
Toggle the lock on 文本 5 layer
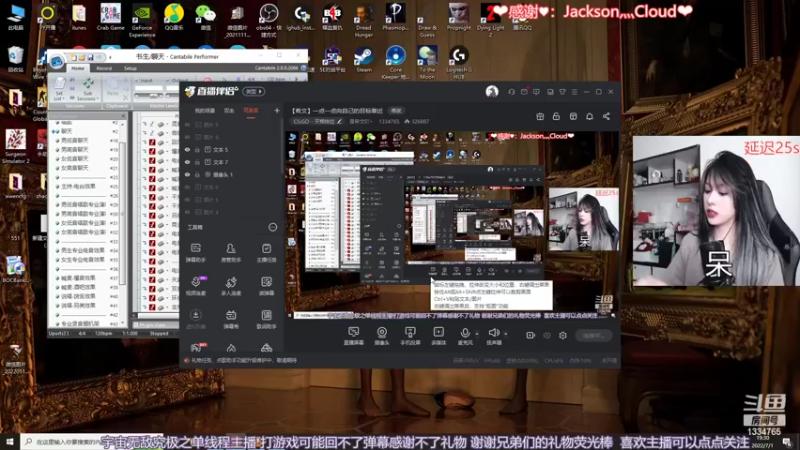click(197, 149)
